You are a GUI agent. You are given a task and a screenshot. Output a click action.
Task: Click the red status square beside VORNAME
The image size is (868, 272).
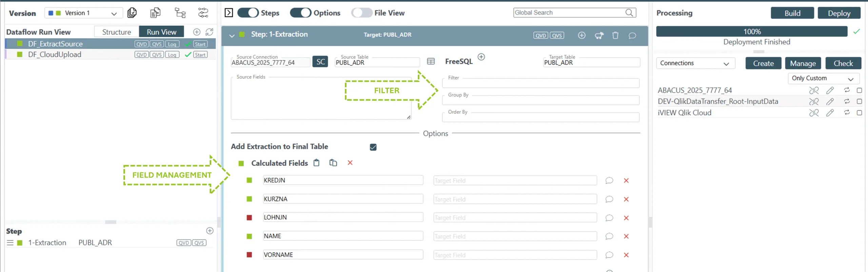(x=249, y=255)
